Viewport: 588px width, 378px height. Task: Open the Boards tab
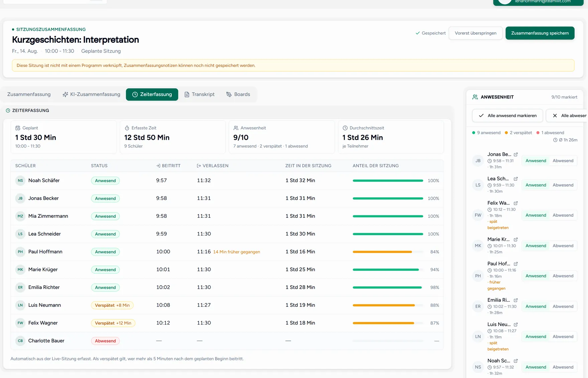point(238,94)
